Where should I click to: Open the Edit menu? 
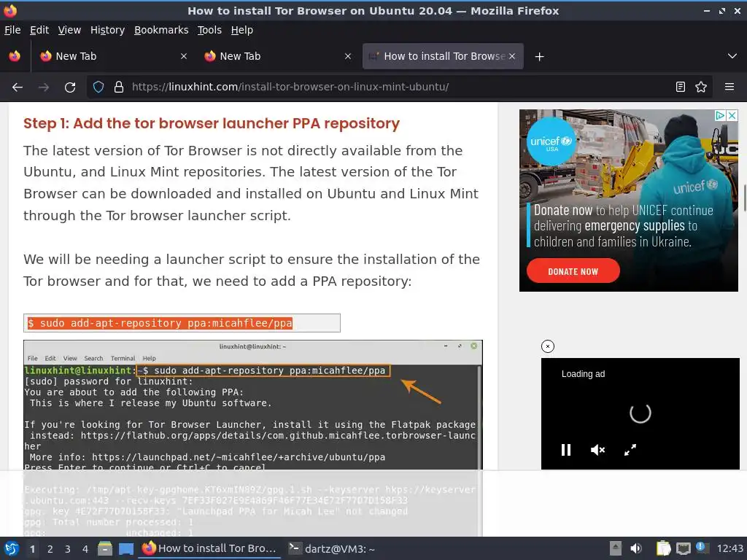(39, 30)
